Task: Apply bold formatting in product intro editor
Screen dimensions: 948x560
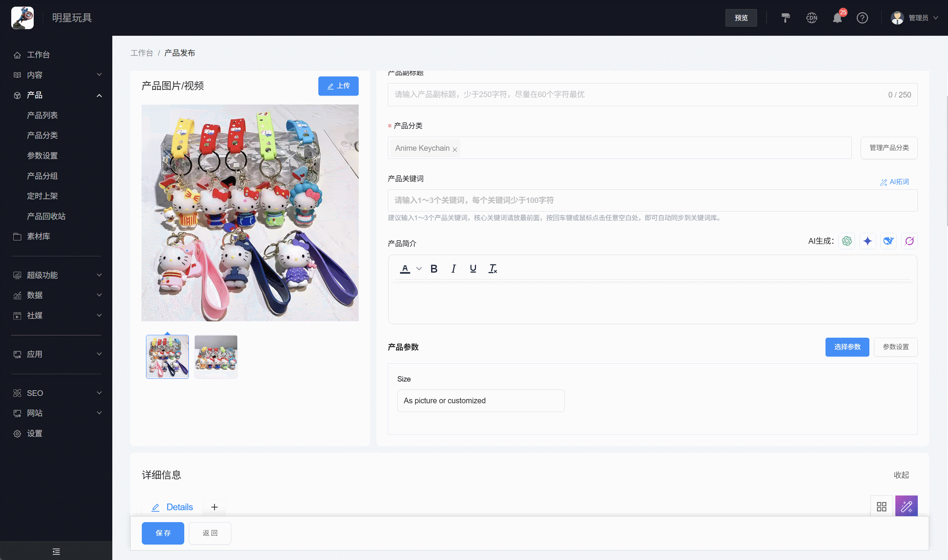Action: 434,268
